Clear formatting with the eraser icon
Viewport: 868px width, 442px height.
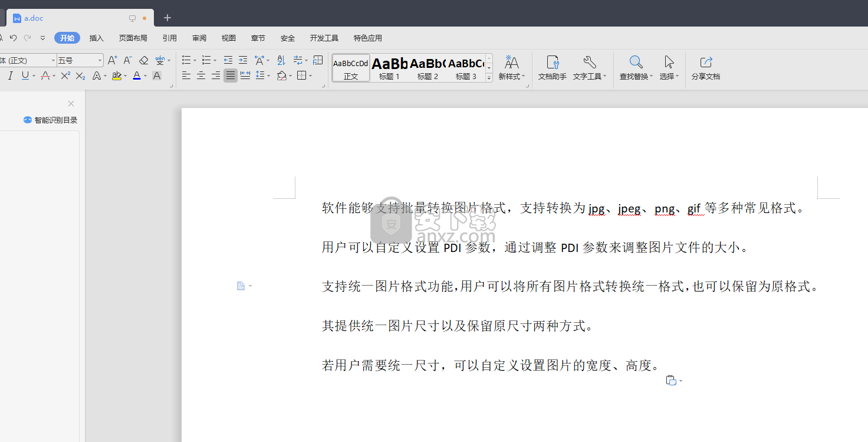click(143, 60)
